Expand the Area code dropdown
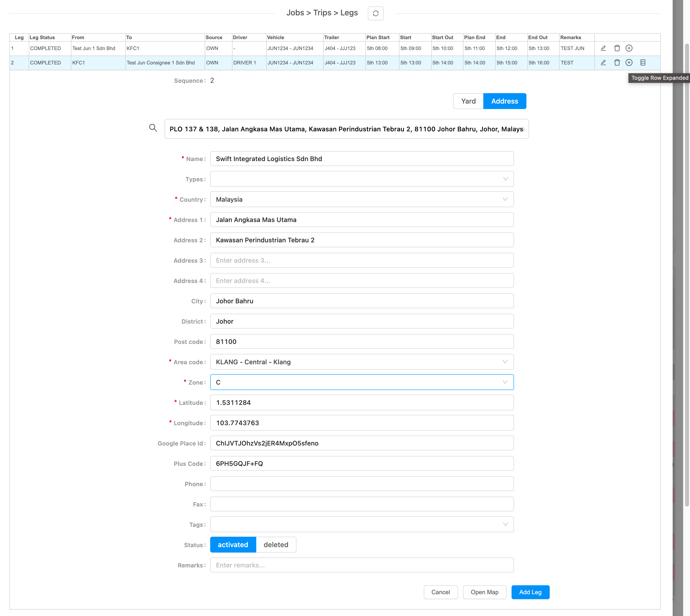This screenshot has width=690, height=616. tap(362, 362)
